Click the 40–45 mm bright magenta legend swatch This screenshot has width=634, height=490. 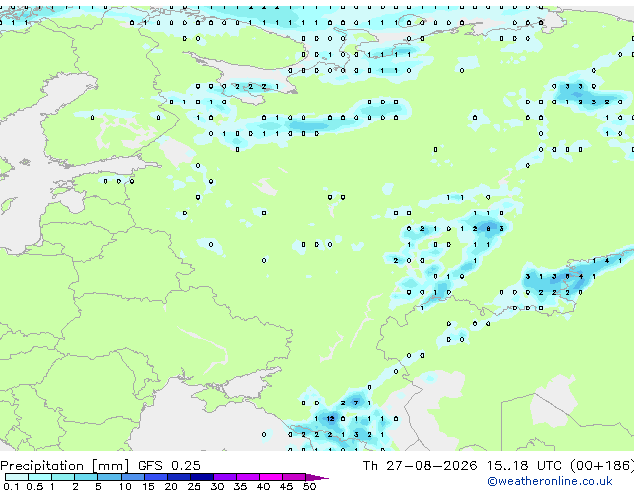(271, 477)
